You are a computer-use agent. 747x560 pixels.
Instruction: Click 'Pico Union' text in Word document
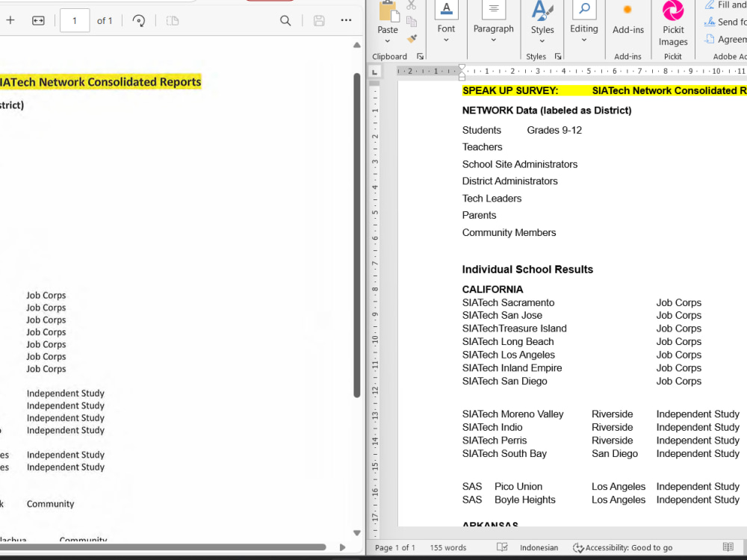point(518,487)
